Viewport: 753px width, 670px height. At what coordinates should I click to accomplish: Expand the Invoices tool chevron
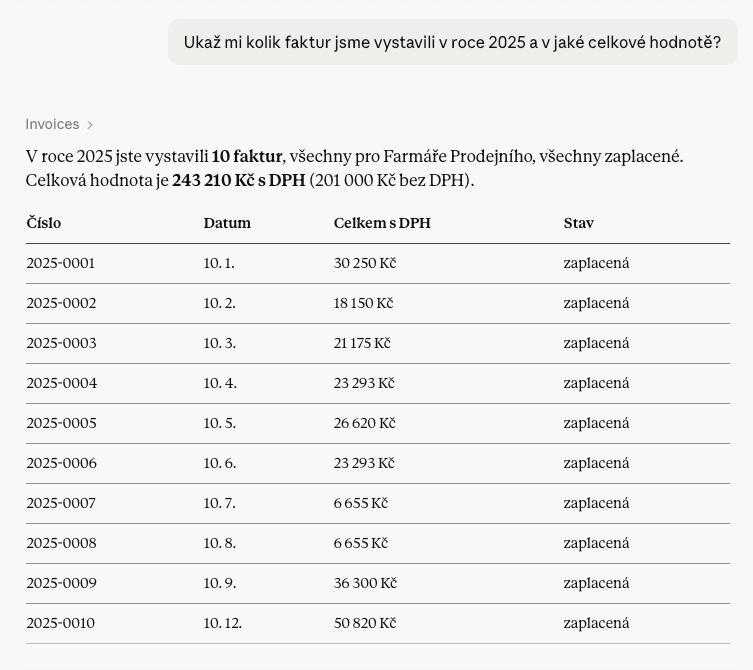coord(90,125)
